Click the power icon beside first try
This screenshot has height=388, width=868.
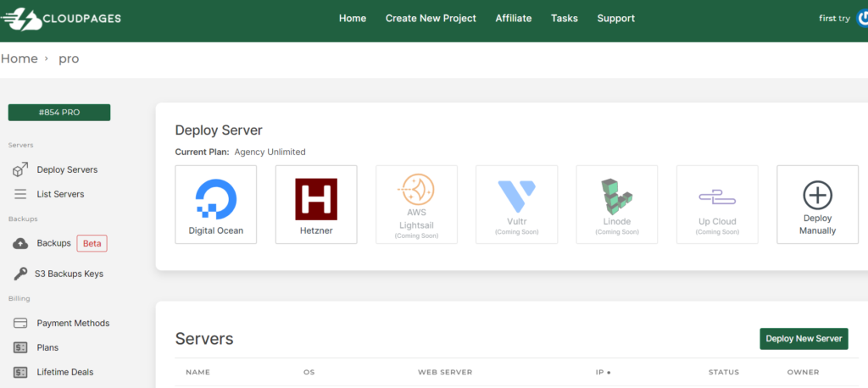(x=862, y=19)
